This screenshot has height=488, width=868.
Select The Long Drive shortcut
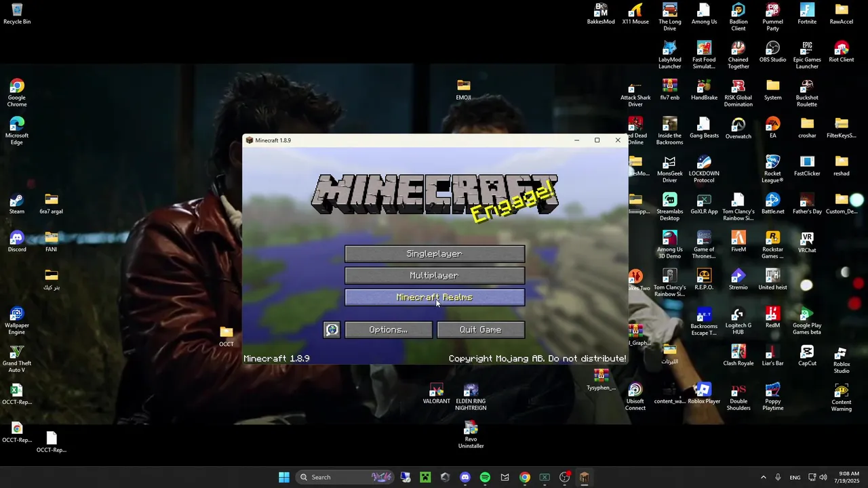670,18
